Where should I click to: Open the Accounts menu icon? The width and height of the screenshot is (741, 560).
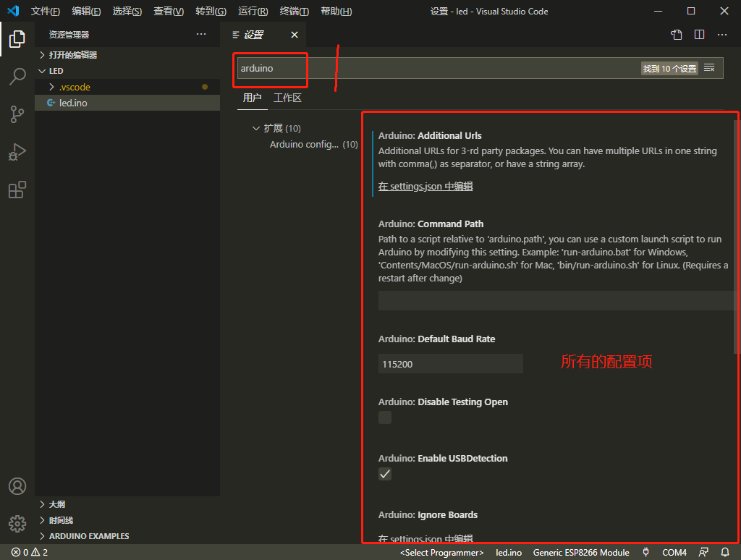pos(17,485)
